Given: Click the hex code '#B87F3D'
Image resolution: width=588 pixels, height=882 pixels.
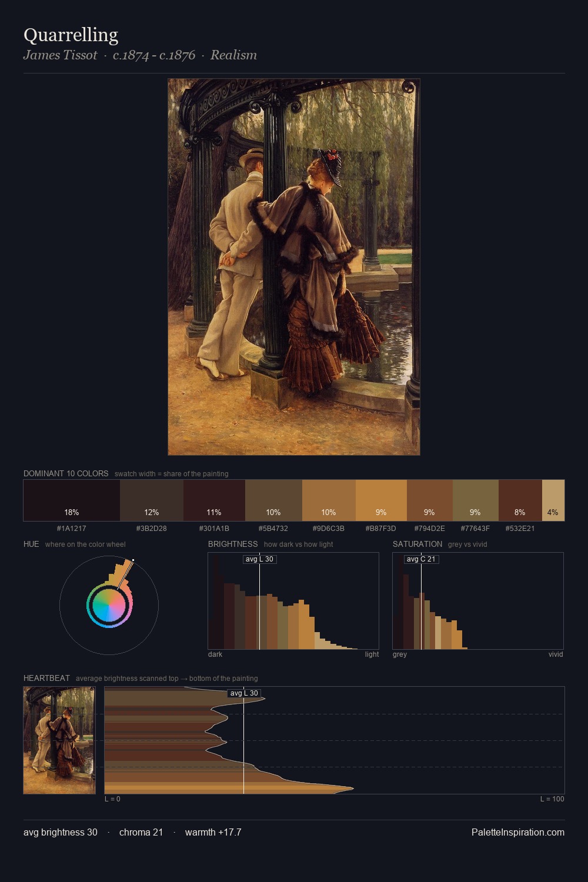Looking at the screenshot, I should tap(381, 528).
